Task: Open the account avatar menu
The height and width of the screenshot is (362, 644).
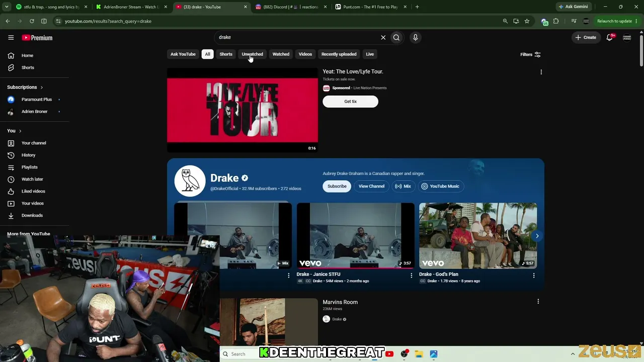Action: (627, 38)
